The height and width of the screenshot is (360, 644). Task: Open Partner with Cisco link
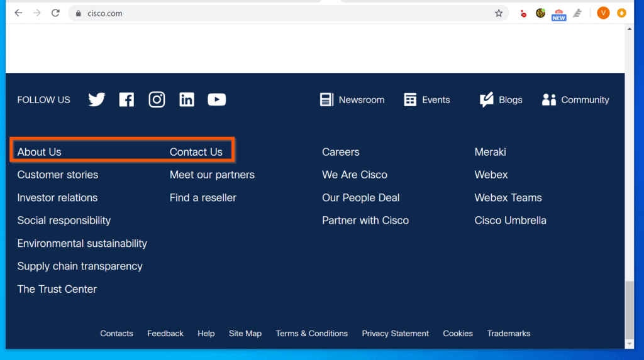(365, 221)
